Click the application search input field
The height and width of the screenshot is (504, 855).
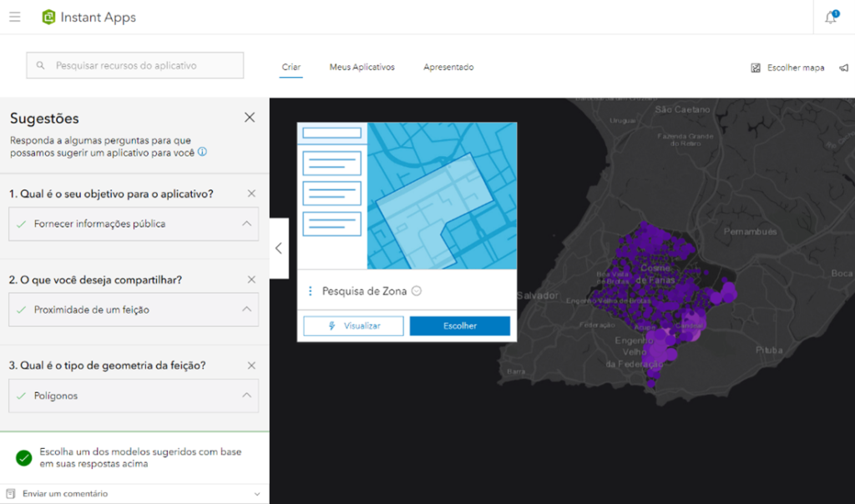[134, 65]
